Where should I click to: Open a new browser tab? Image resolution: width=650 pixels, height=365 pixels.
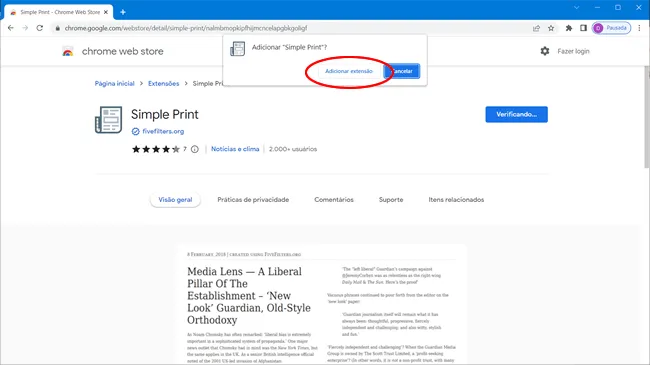(123, 12)
